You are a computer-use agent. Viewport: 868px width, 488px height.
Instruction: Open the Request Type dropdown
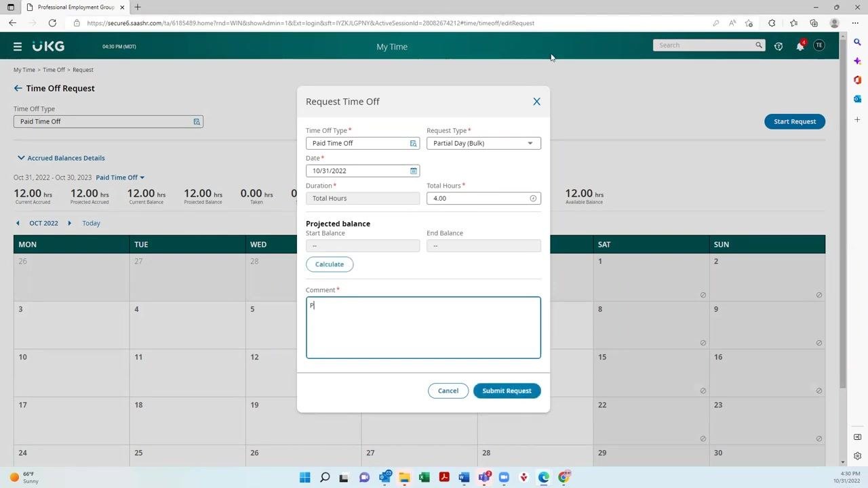click(484, 143)
